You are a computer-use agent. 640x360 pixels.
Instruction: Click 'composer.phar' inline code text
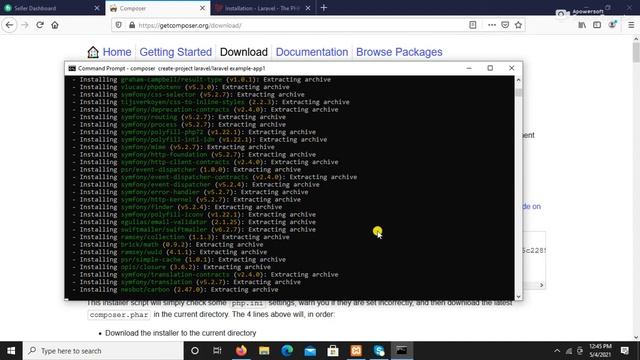[119, 315]
